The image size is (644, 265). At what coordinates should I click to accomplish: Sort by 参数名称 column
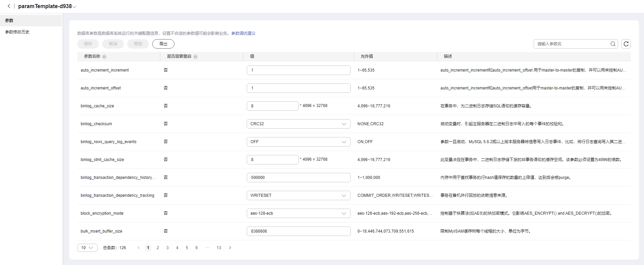click(x=104, y=57)
